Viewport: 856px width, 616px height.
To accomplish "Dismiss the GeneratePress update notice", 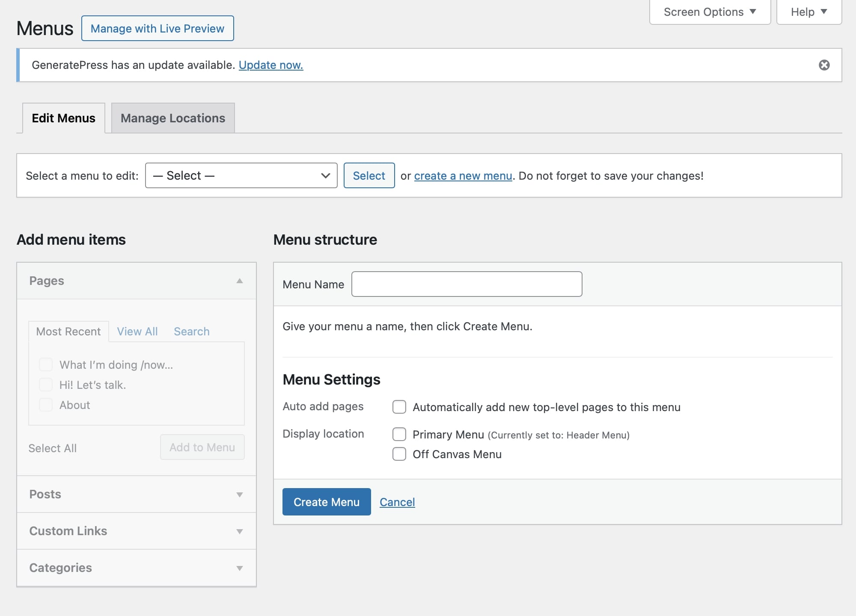I will [824, 65].
